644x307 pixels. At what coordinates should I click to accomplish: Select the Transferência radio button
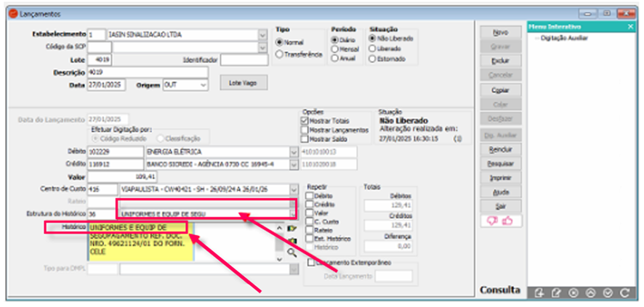[280, 54]
